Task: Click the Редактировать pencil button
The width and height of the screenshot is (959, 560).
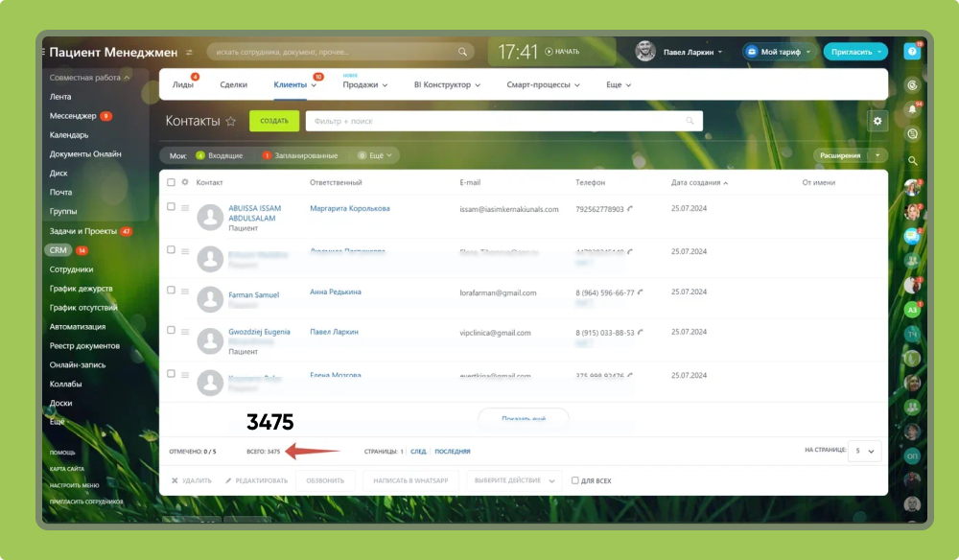Action: coord(256,480)
